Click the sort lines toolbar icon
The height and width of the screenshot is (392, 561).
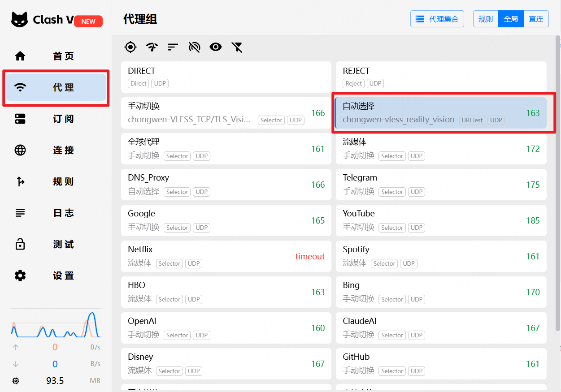click(173, 47)
